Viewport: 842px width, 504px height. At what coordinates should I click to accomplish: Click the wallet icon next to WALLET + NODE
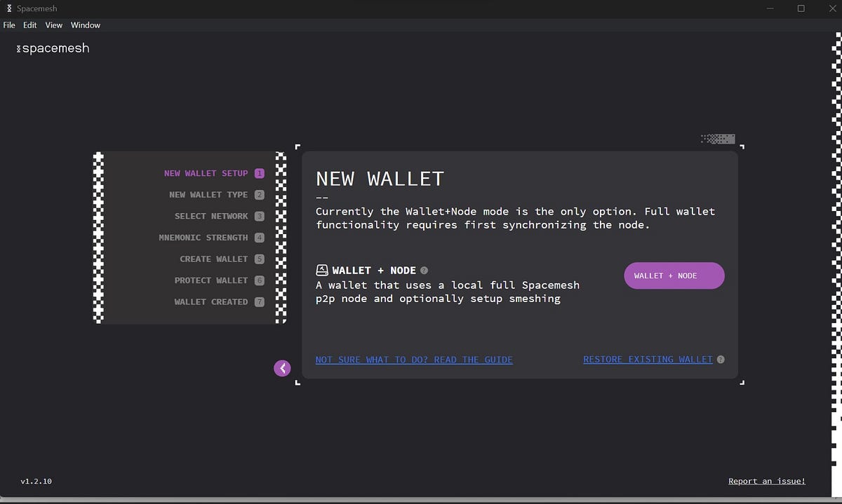click(x=323, y=269)
